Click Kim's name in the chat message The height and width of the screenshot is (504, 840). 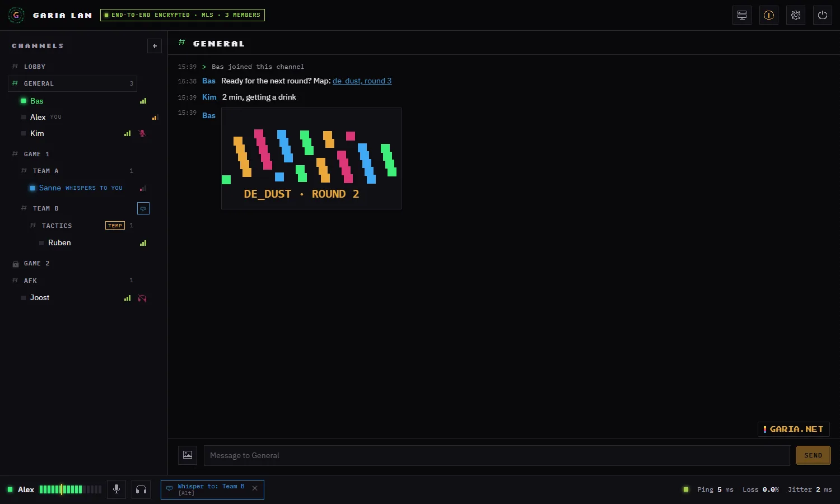pyautogui.click(x=209, y=97)
